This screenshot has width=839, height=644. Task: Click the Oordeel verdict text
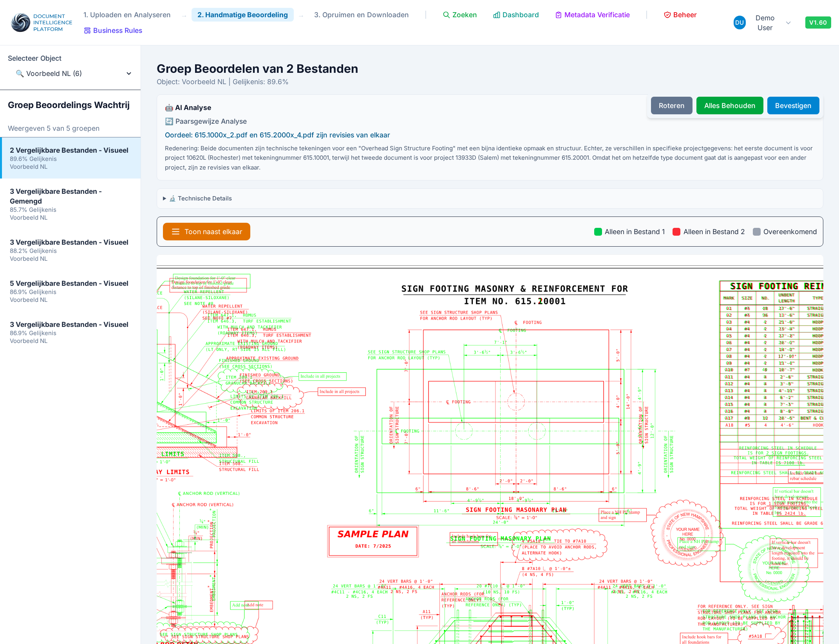point(277,135)
